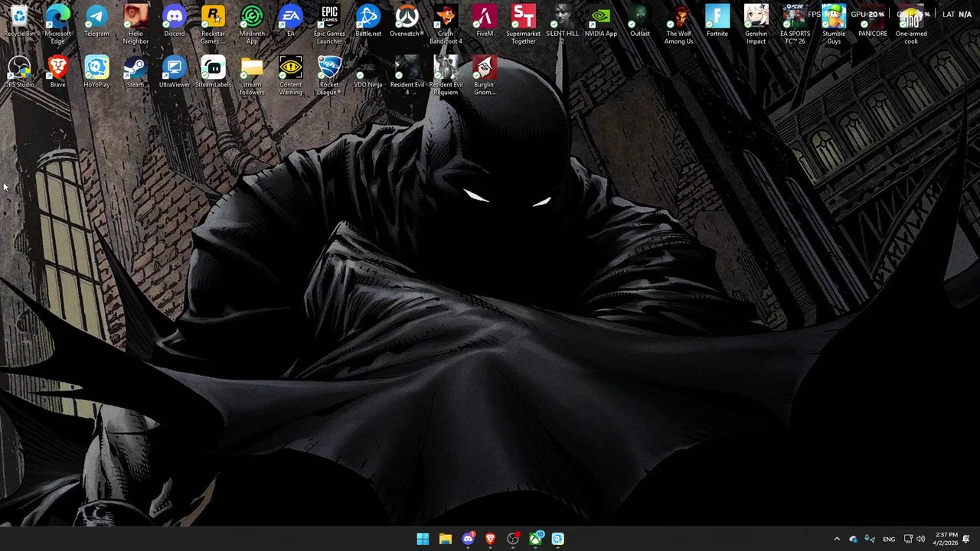
Task: Open the notification bell in taskbar
Action: coord(966,539)
